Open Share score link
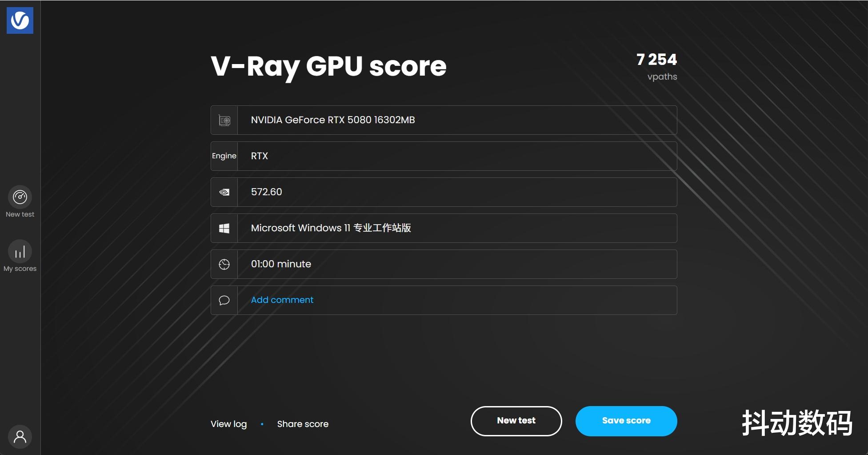 (303, 424)
